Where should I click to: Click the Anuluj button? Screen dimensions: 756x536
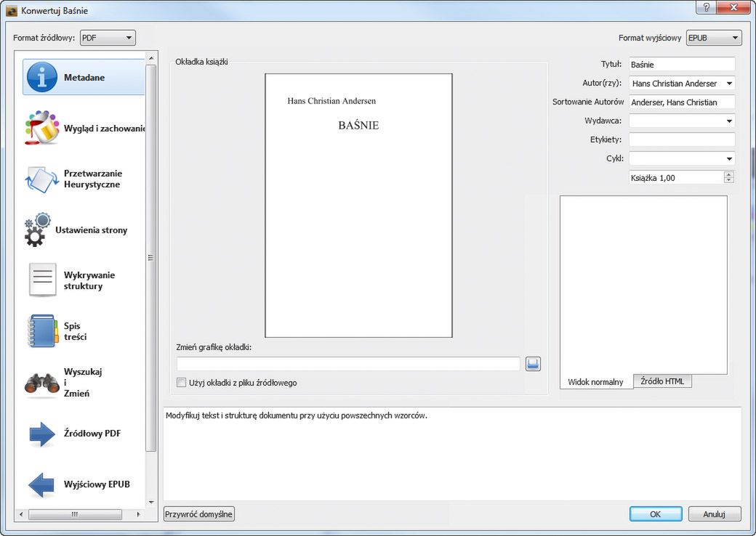(714, 513)
